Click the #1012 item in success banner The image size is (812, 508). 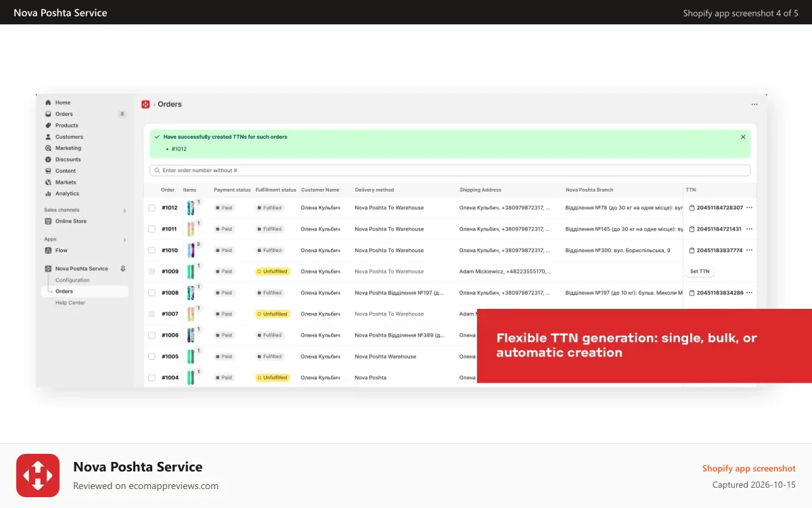[179, 149]
